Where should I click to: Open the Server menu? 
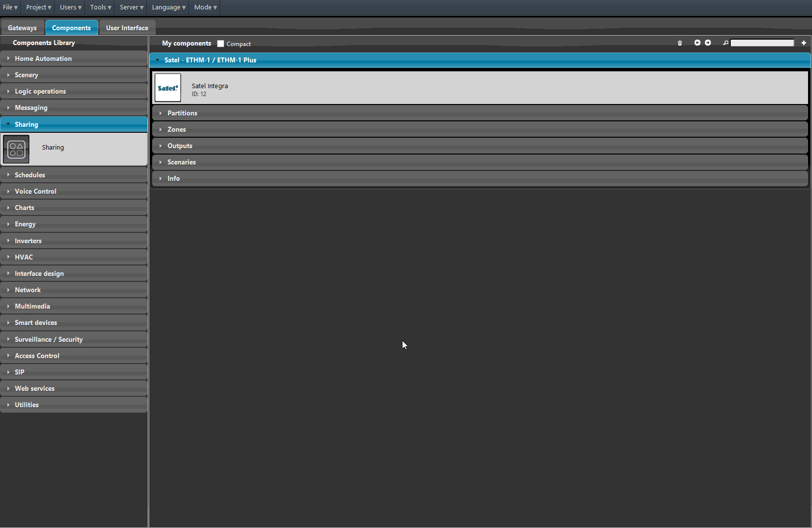point(131,7)
